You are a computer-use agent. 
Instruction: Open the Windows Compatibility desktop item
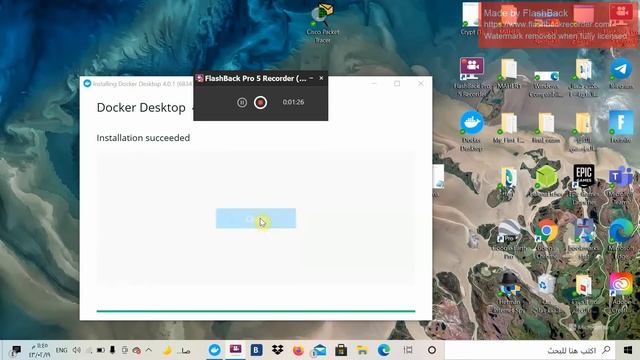(x=546, y=84)
